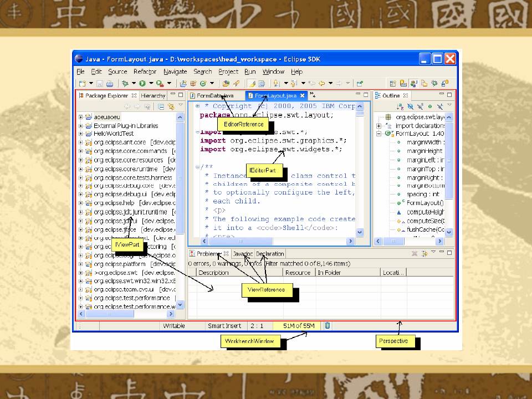Viewport: 532px width, 399px height.
Task: Open the Navigate menu
Action: click(175, 71)
